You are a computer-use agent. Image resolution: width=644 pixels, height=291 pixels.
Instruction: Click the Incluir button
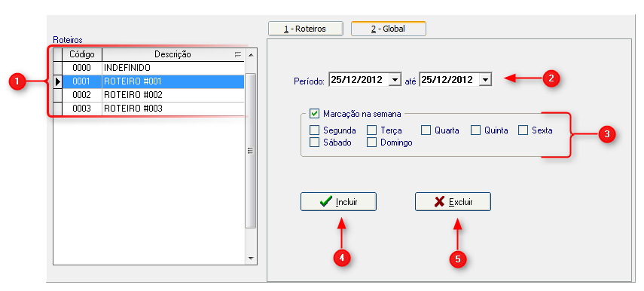(338, 202)
